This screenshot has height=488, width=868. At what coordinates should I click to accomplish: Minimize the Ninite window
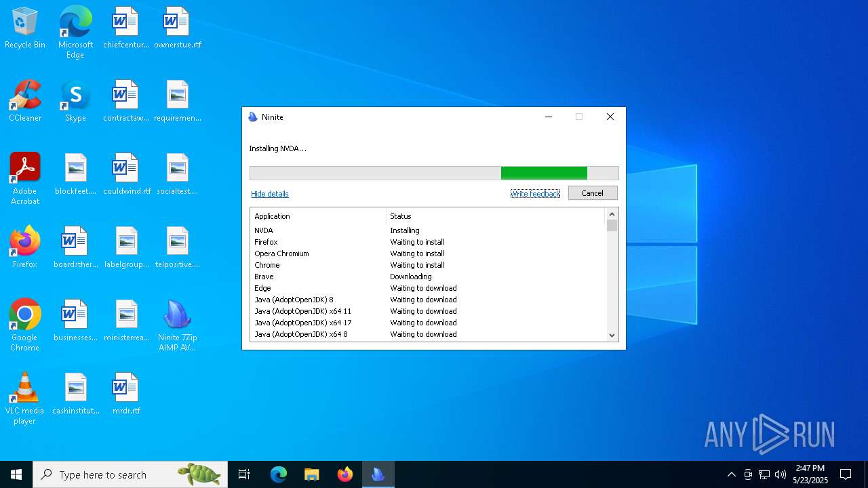(549, 117)
